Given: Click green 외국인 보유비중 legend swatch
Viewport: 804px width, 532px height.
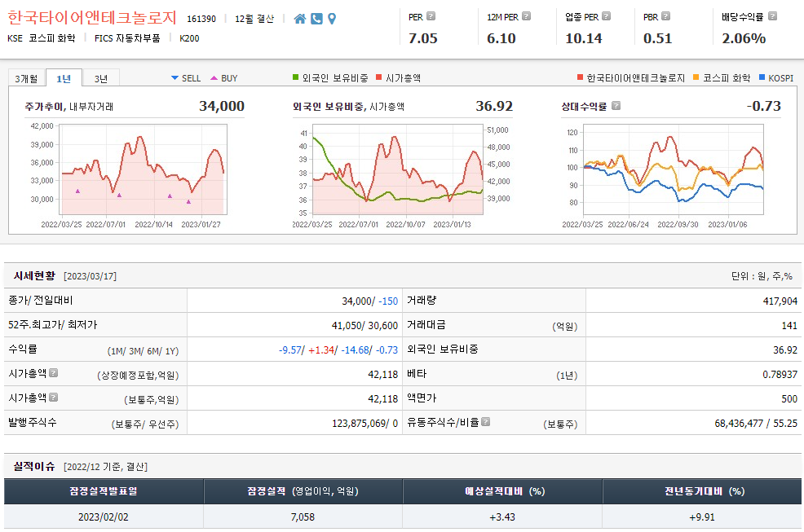Looking at the screenshot, I should click(x=295, y=77).
